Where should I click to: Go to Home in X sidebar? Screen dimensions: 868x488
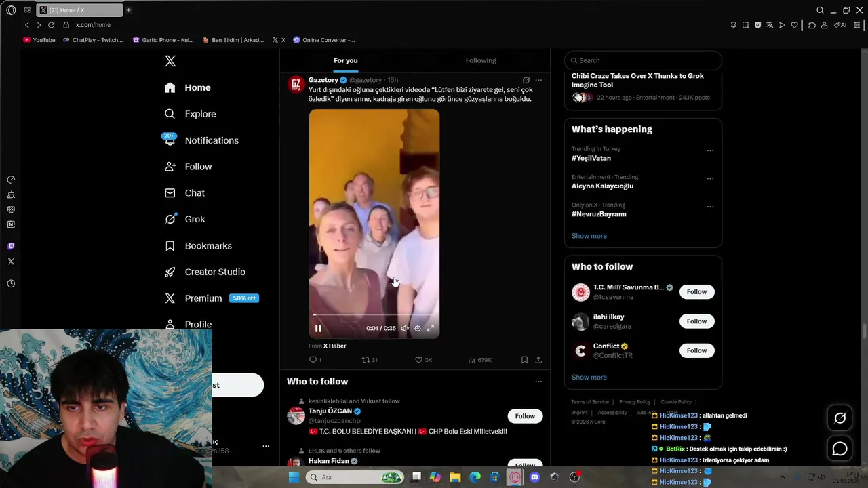pyautogui.click(x=188, y=87)
